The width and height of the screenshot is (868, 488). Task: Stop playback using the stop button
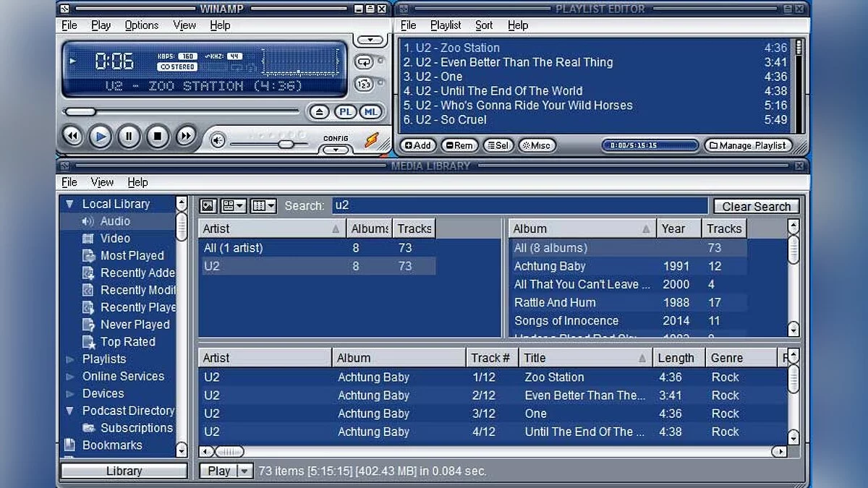pos(158,136)
